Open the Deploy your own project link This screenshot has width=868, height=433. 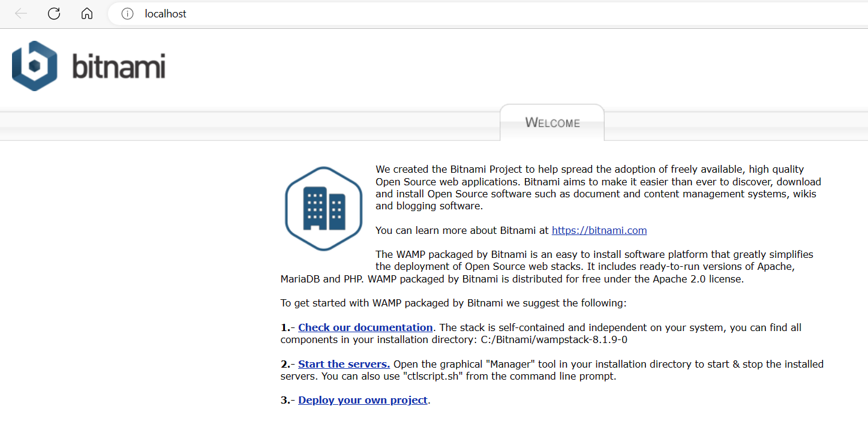pos(362,400)
